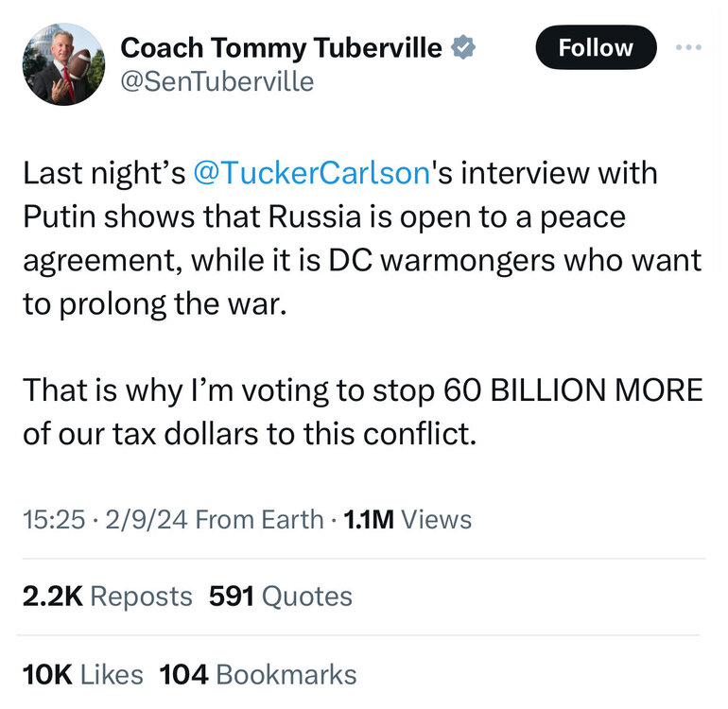Click the paragraph starting 'That is why'

click(x=359, y=411)
